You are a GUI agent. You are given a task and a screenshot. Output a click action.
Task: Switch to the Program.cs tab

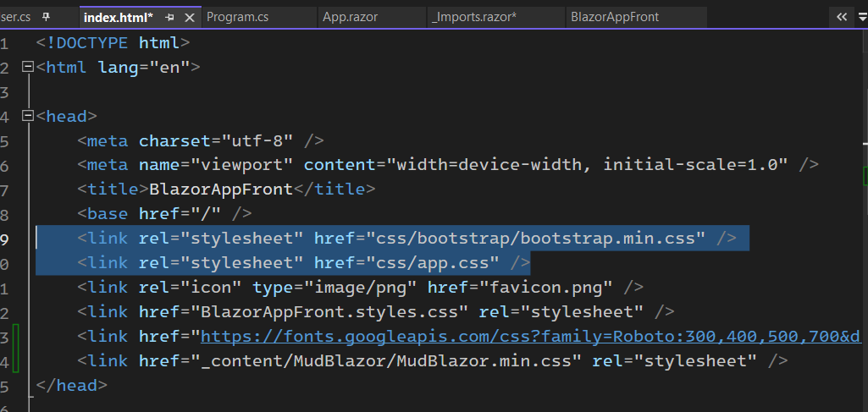[237, 17]
